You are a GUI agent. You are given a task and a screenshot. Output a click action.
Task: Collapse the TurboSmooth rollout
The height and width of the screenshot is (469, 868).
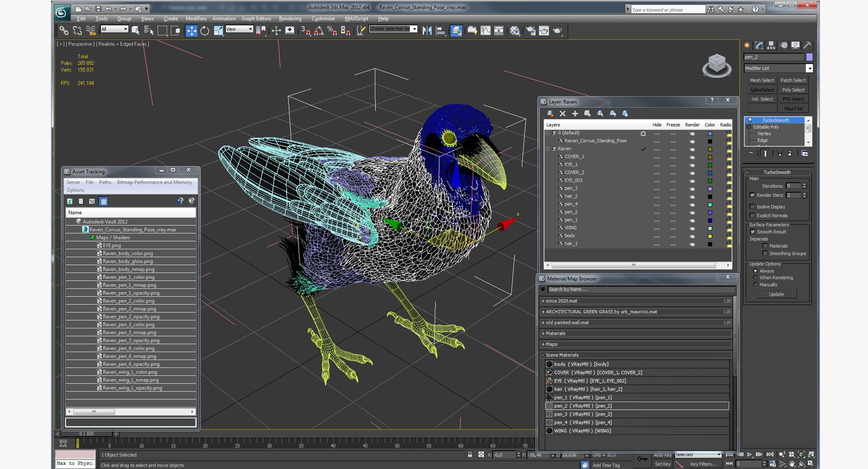[x=777, y=172]
